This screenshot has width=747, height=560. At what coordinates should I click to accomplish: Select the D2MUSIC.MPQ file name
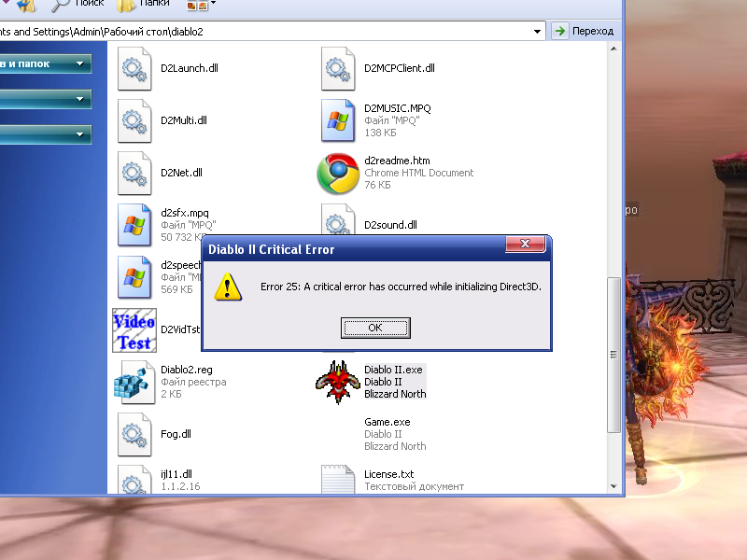398,108
